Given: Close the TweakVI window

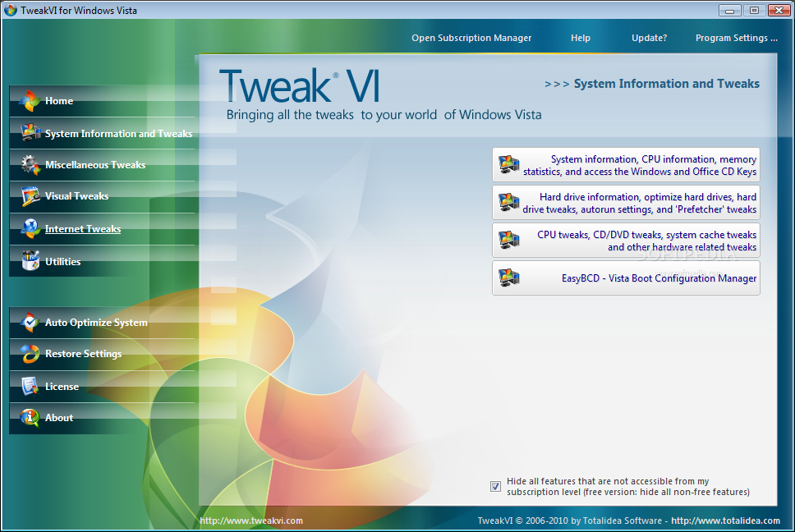Looking at the screenshot, I should (x=779, y=10).
